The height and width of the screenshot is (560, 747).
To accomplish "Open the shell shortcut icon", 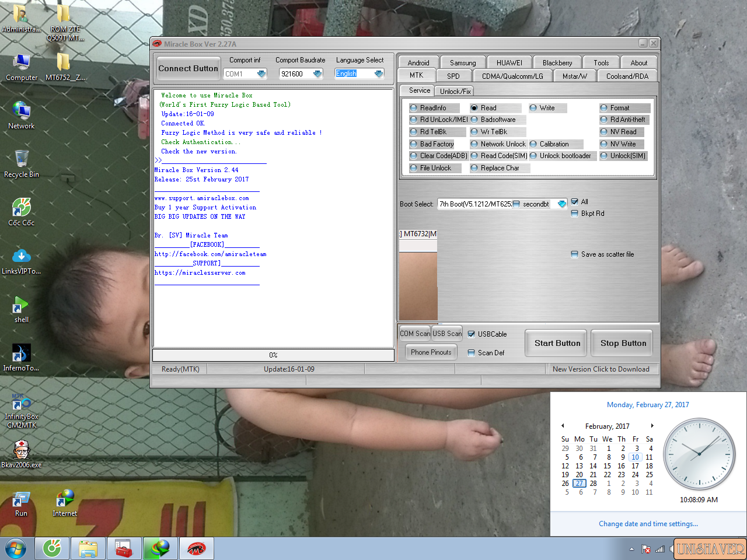I will point(22,309).
